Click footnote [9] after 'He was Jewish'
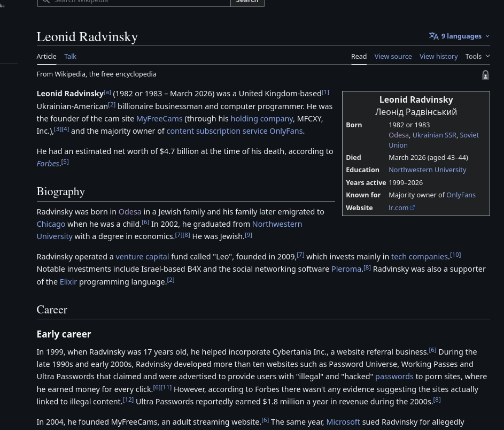Image resolution: width=504 pixels, height=430 pixels. [x=249, y=235]
